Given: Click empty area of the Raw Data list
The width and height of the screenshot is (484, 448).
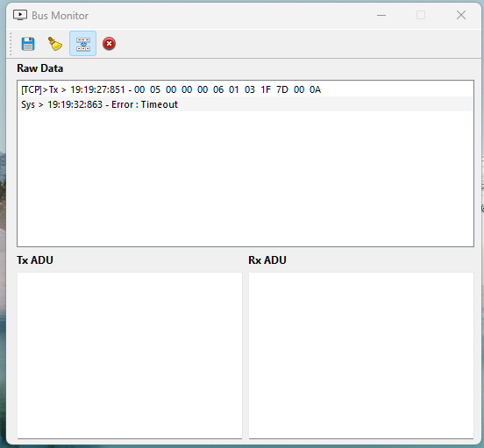Looking at the screenshot, I should pos(246,179).
